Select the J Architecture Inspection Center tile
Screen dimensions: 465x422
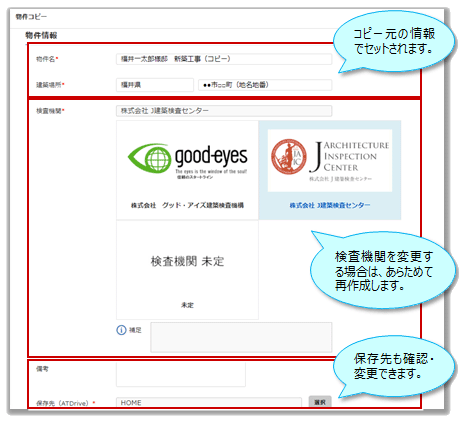point(330,170)
